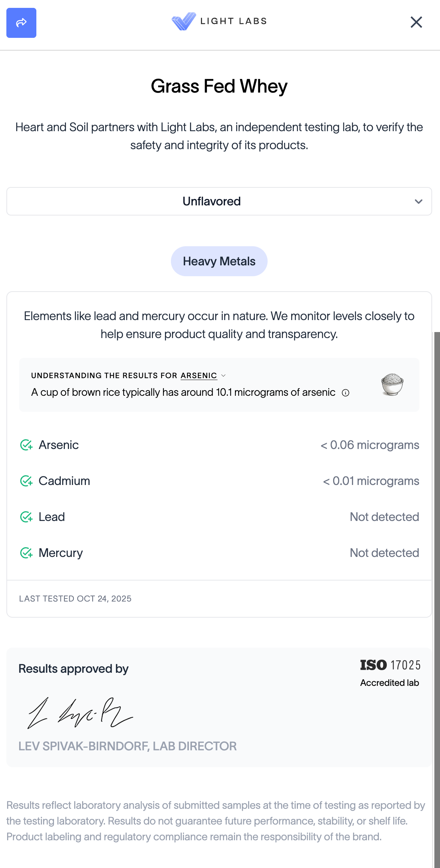Click the Lev Spivak-Birndorf lab director name
Image resolution: width=440 pixels, height=868 pixels.
pyautogui.click(x=127, y=746)
